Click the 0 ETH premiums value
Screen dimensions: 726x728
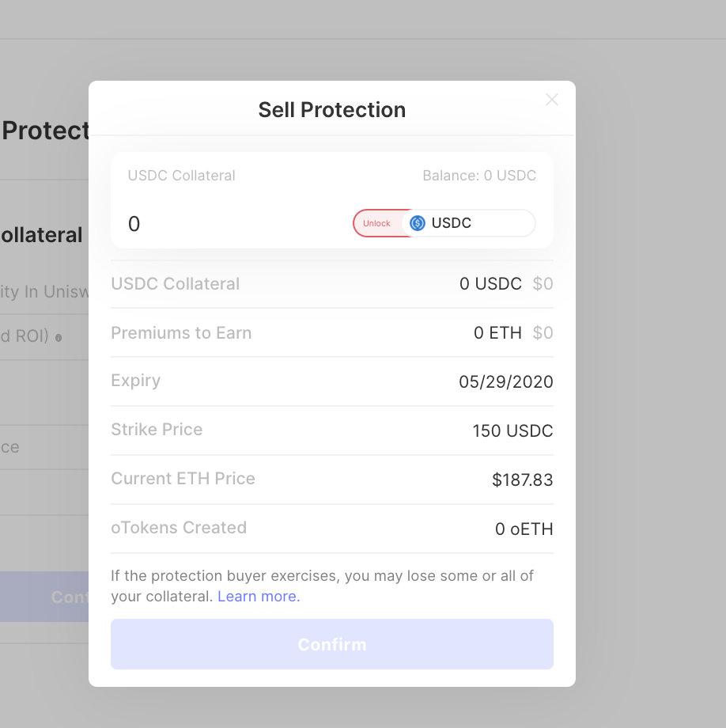click(x=497, y=333)
